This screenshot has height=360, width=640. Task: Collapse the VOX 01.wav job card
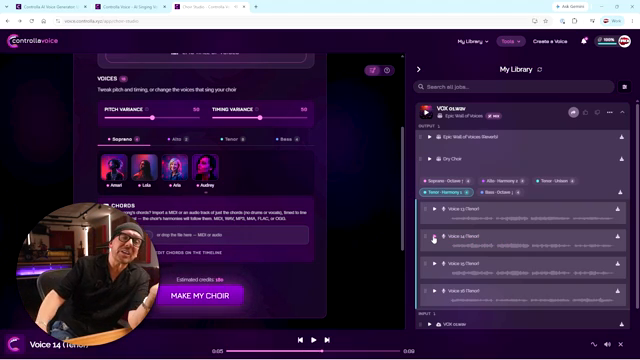(x=622, y=112)
